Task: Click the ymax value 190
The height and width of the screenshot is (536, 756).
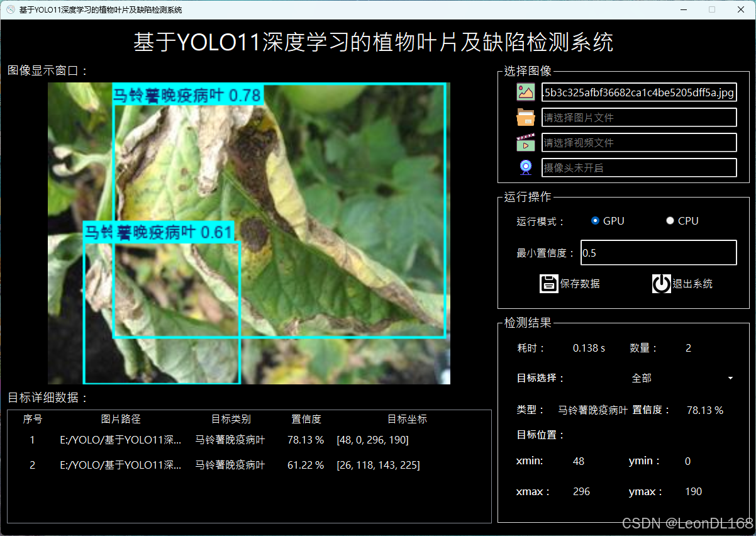Action: (693, 491)
